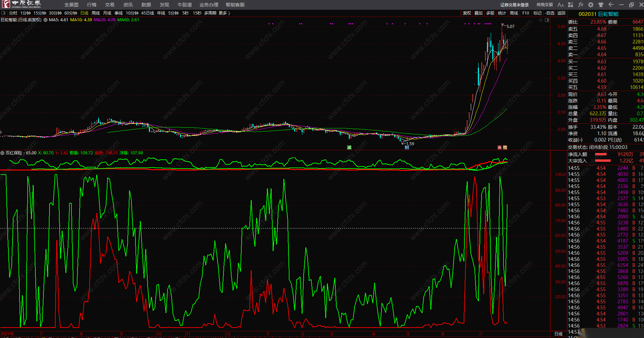Select the 年线 yearly period
This screenshot has width=644, height=338.
[161, 13]
